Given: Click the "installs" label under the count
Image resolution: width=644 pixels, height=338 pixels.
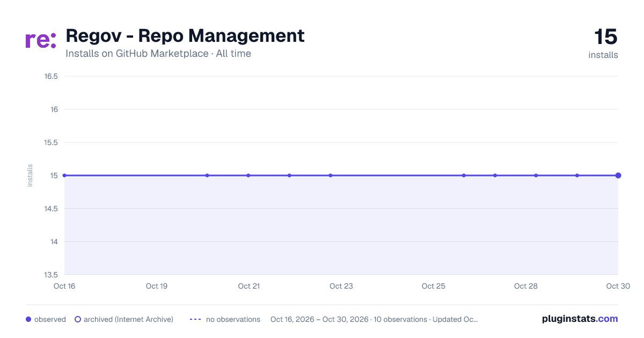Looking at the screenshot, I should 603,55.
